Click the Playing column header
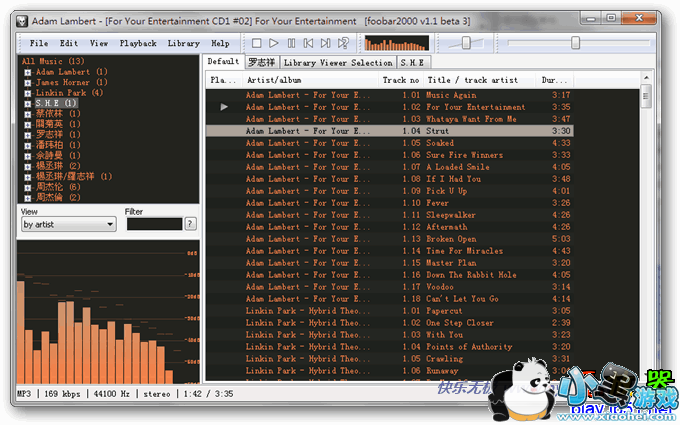Screen dimensions: 680x425 click(224, 80)
